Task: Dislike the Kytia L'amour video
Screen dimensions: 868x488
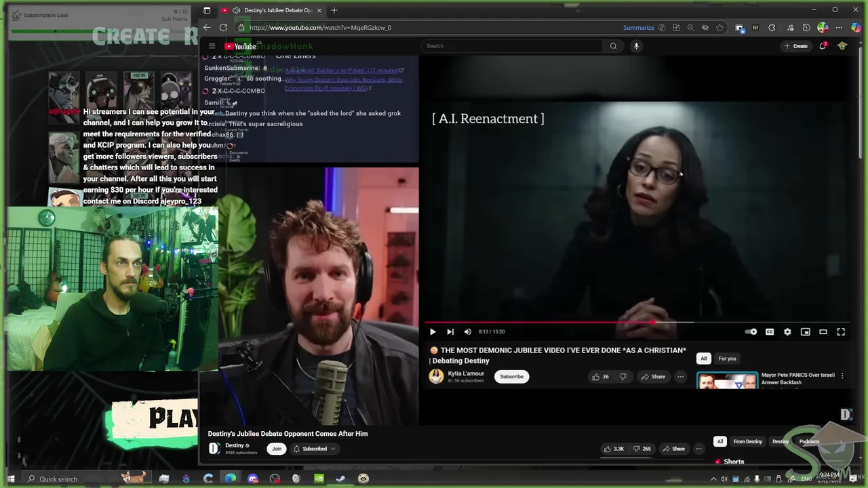Action: tap(623, 377)
